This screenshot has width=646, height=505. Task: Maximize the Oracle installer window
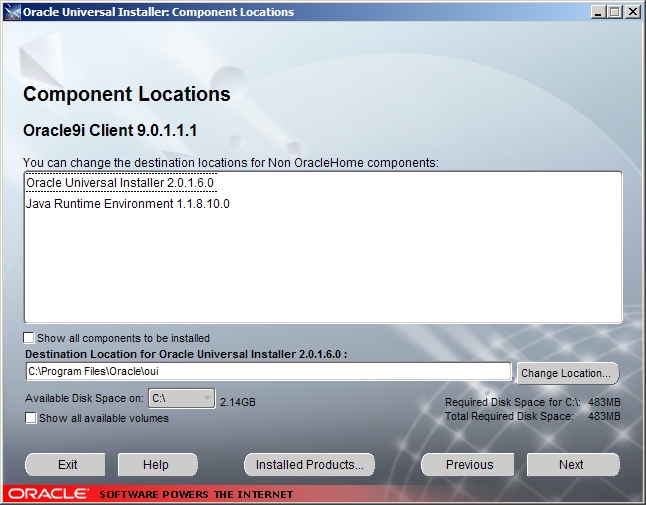tap(614, 12)
